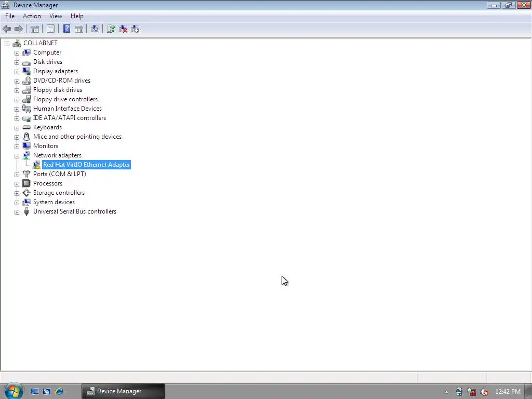Image resolution: width=532 pixels, height=399 pixels.
Task: Select the COLLABNET root label
Action: [x=41, y=43]
